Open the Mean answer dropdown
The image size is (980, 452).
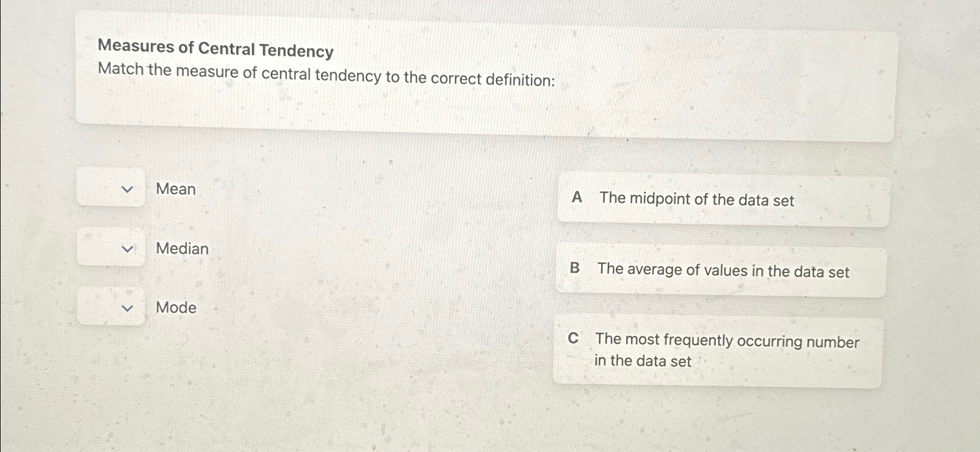tap(111, 189)
